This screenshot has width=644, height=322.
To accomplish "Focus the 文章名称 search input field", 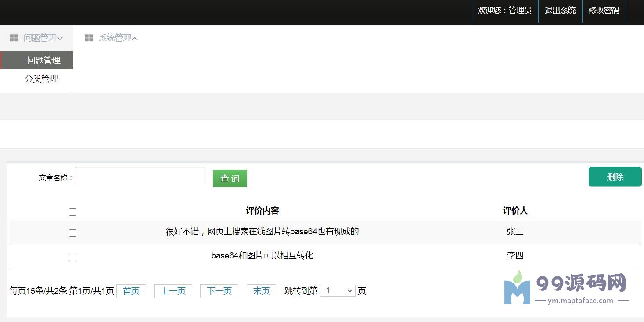I will click(140, 175).
